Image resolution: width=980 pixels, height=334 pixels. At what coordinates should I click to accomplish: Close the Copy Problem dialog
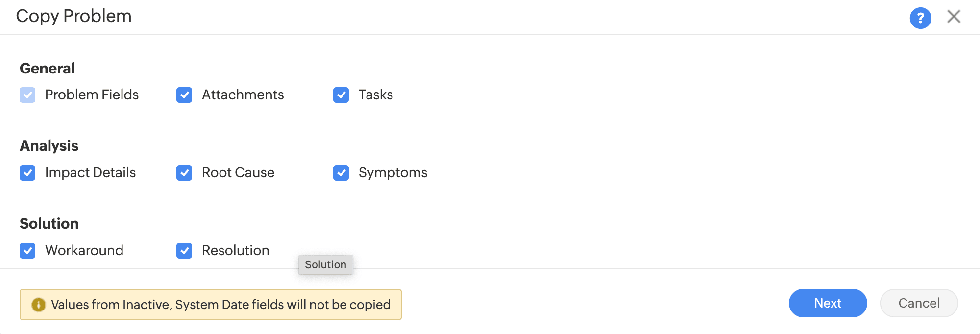[x=954, y=17]
